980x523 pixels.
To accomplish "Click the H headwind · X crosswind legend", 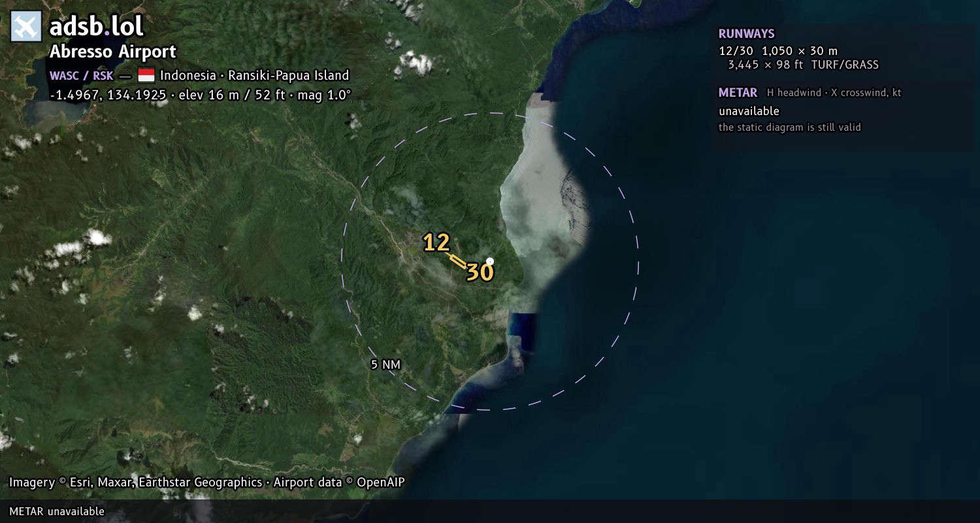I will pos(834,93).
